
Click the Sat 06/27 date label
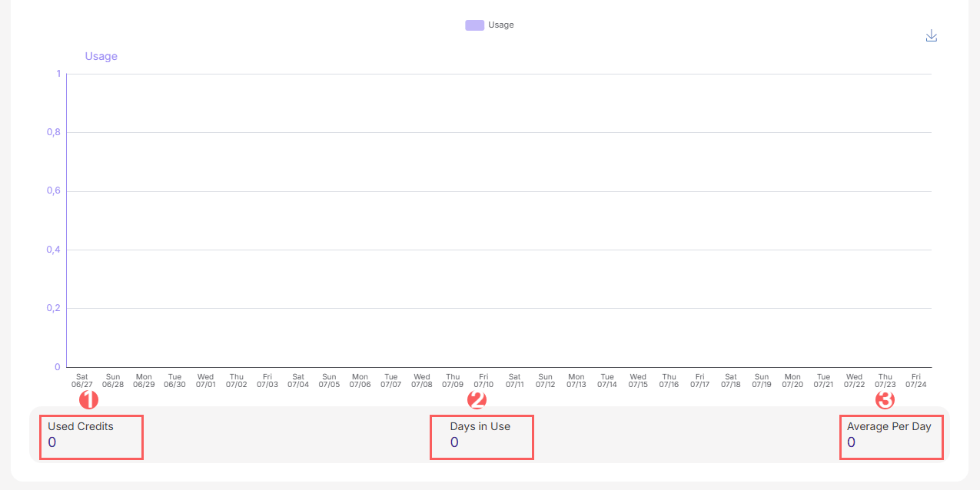tap(82, 381)
